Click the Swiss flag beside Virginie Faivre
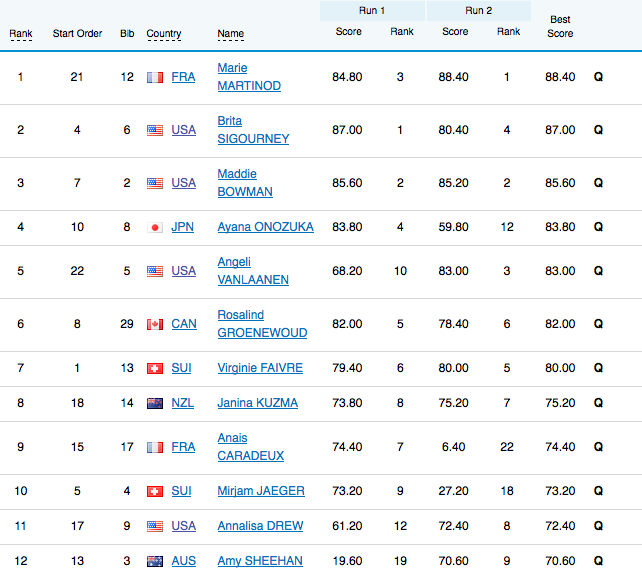This screenshot has height=579, width=642. [155, 368]
